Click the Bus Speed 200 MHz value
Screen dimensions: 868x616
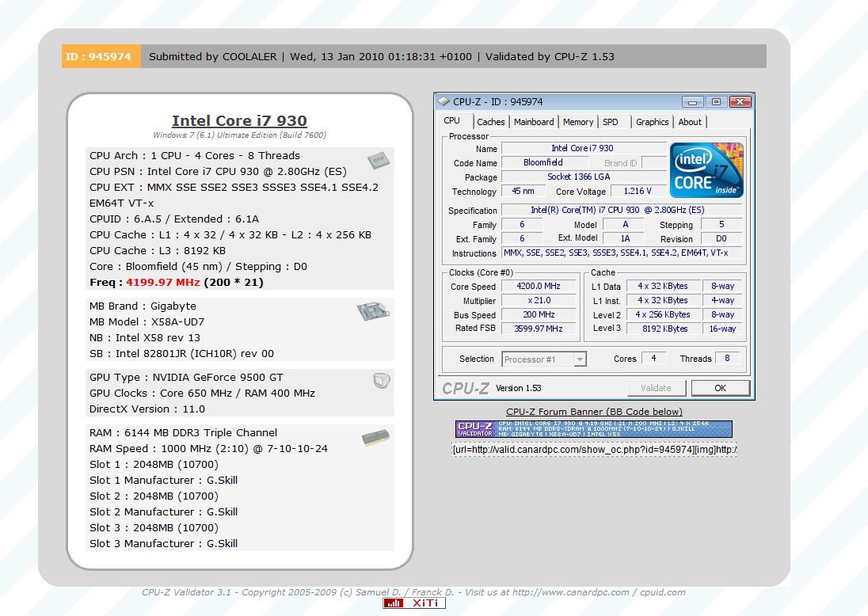[538, 314]
